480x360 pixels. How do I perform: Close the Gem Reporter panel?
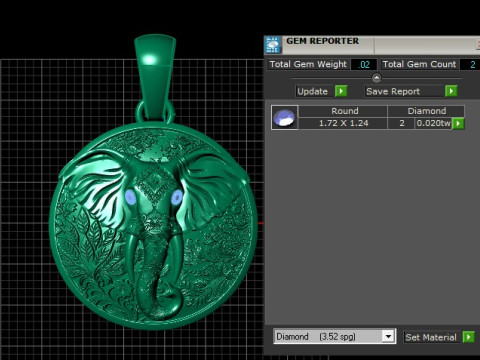coord(477,44)
